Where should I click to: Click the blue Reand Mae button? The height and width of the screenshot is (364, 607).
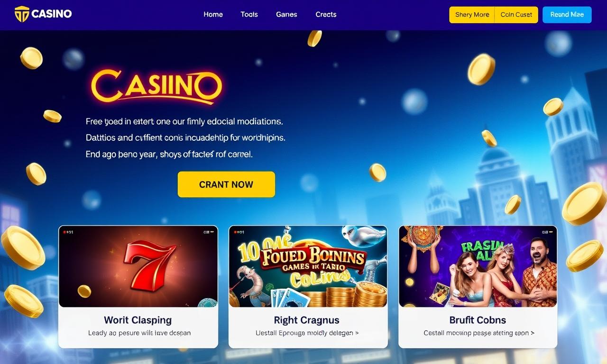click(567, 15)
